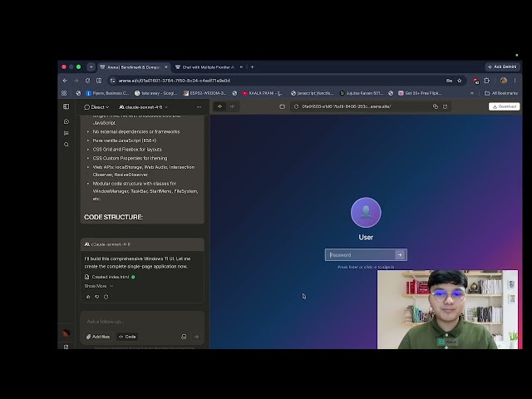Reload the preview via its refresh icon
This screenshot has width=532, height=399.
click(x=296, y=106)
